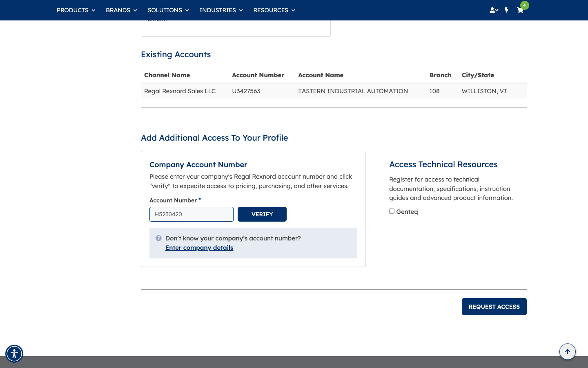Expand the Products dropdown chevron
This screenshot has width=588, height=368.
(x=94, y=10)
